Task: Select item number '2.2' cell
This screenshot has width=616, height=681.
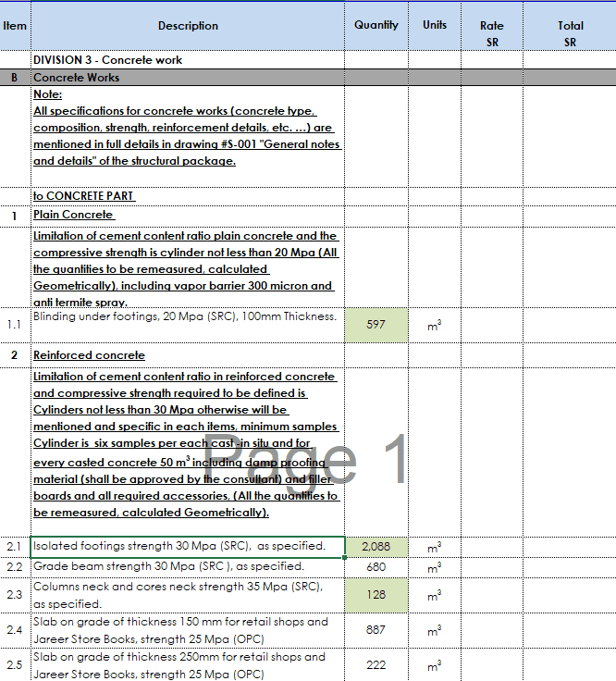Action: click(15, 567)
